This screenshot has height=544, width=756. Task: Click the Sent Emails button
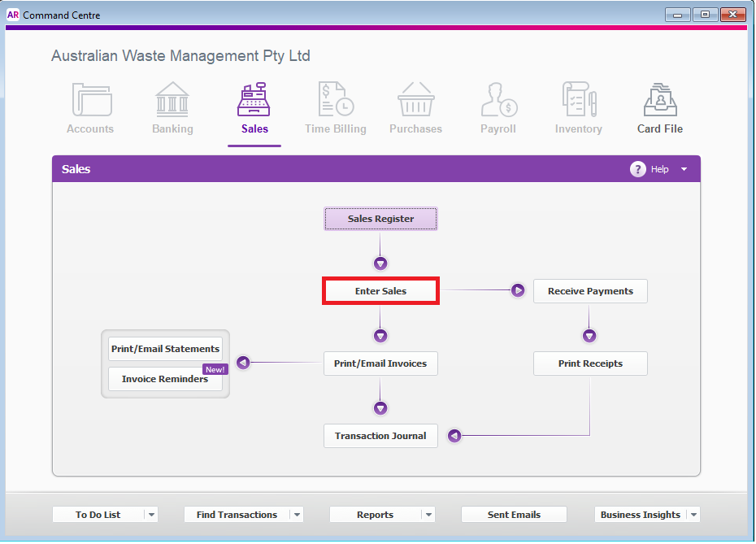click(x=514, y=515)
